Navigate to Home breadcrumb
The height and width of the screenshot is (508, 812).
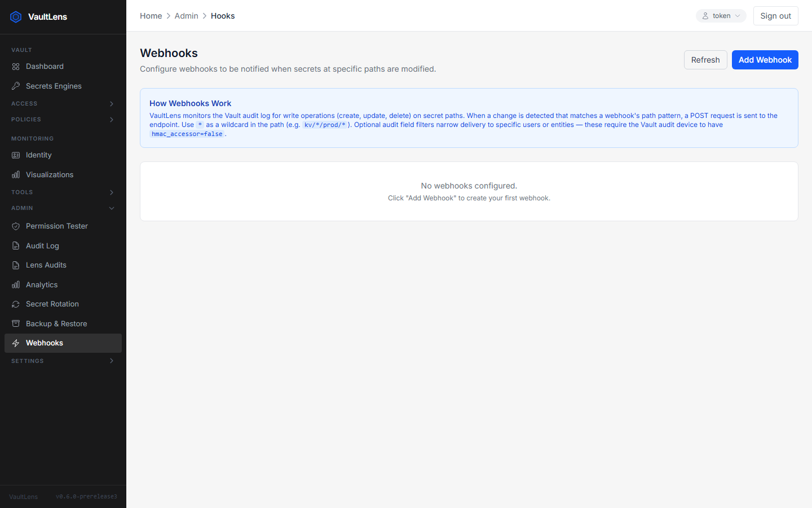pos(151,16)
